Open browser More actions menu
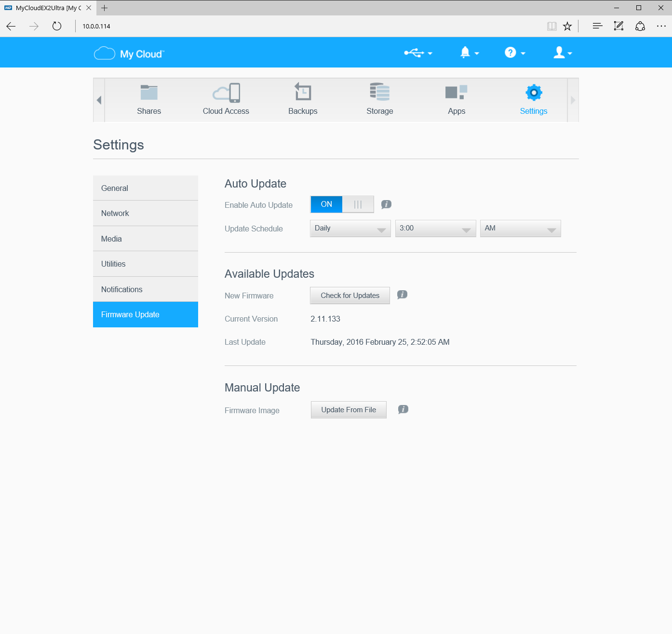 (661, 26)
